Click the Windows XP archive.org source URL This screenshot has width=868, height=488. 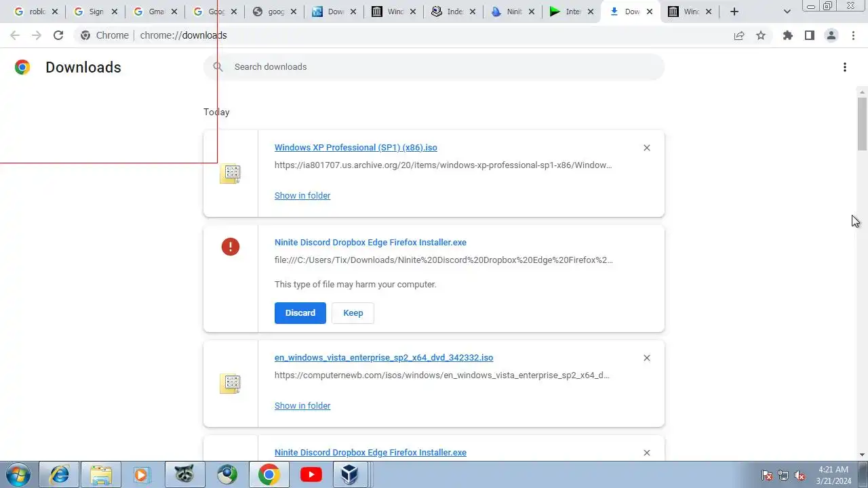443,165
